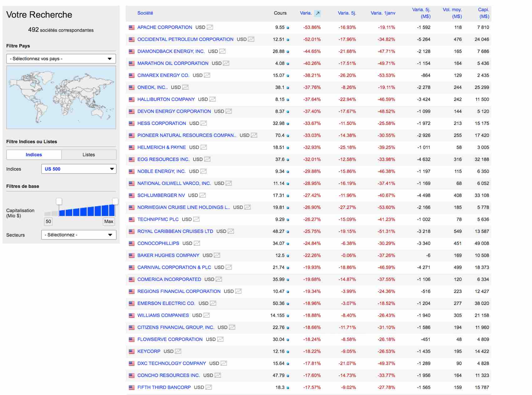Open NATIONAL OILWELL VARCO, INC. link
The height and width of the screenshot is (395, 532).
point(174,183)
